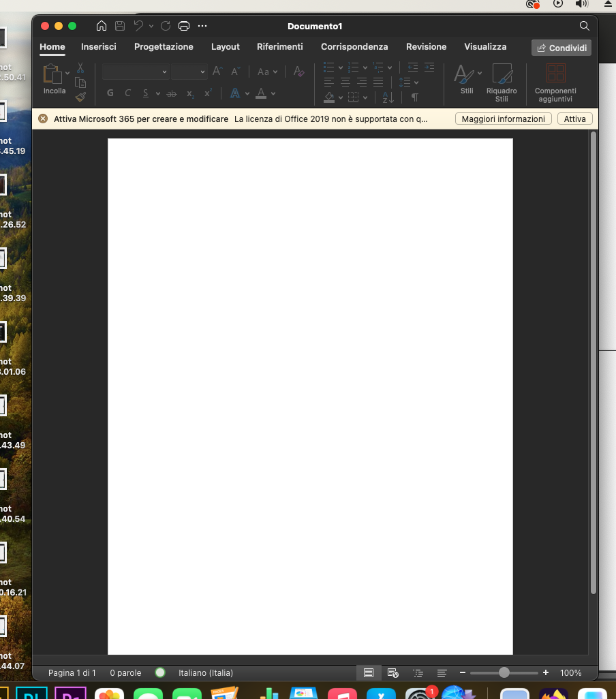
Task: Open the Italiano (Italia) language setting
Action: point(206,672)
